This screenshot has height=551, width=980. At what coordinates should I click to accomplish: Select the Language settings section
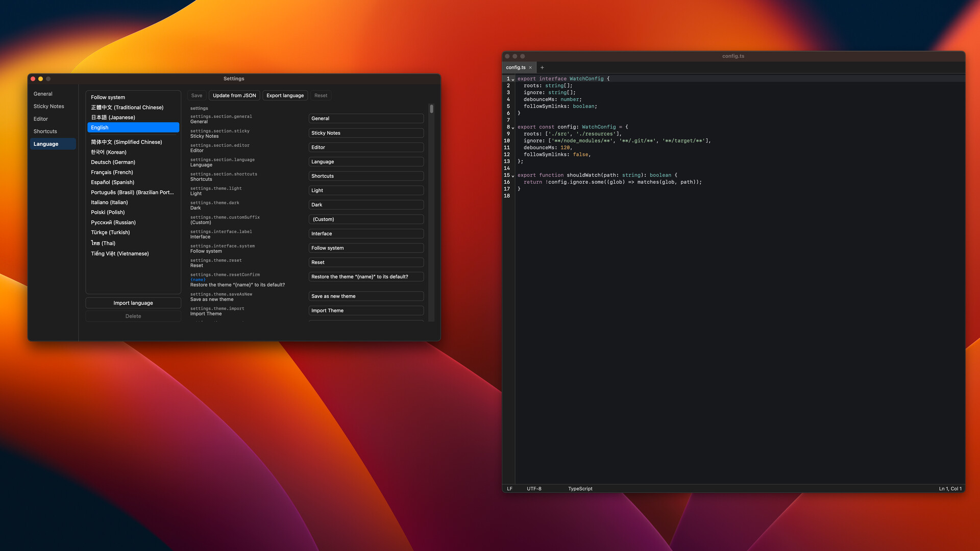[53, 144]
